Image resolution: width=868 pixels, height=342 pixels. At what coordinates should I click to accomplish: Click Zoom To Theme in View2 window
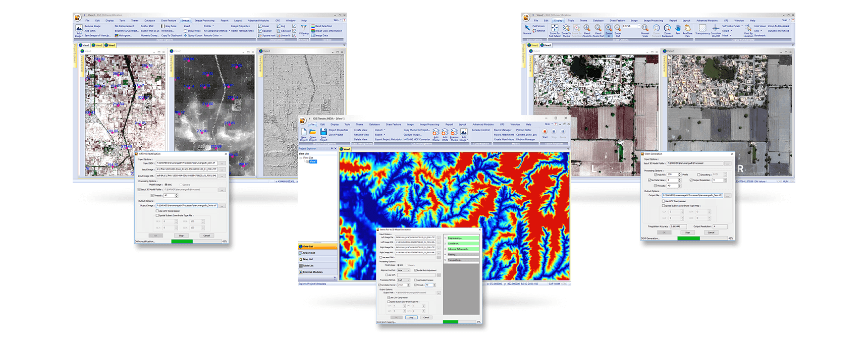[566, 31]
